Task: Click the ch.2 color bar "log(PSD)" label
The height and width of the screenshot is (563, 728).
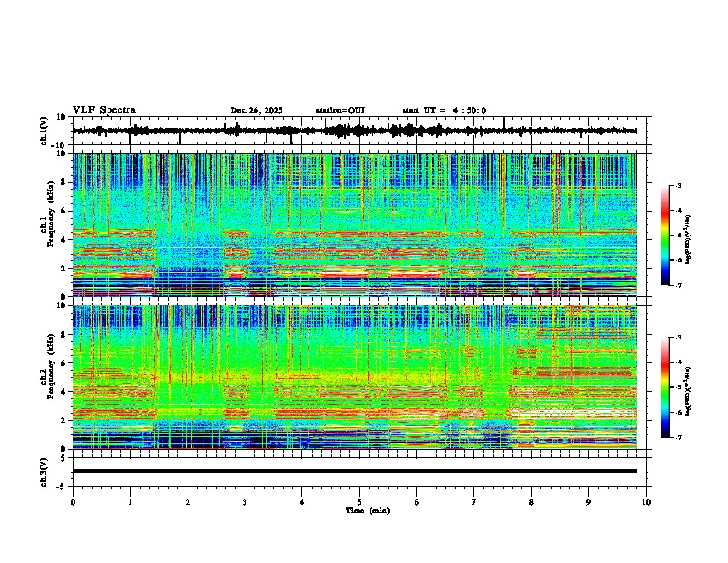Action: 688,391
